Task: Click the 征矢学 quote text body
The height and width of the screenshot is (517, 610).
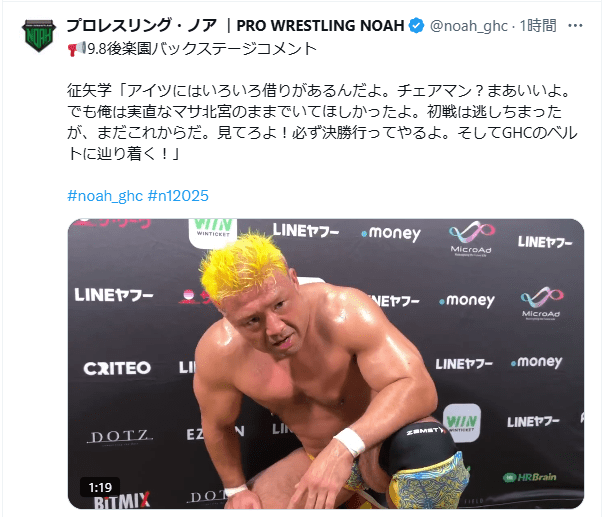Action: tap(319, 123)
